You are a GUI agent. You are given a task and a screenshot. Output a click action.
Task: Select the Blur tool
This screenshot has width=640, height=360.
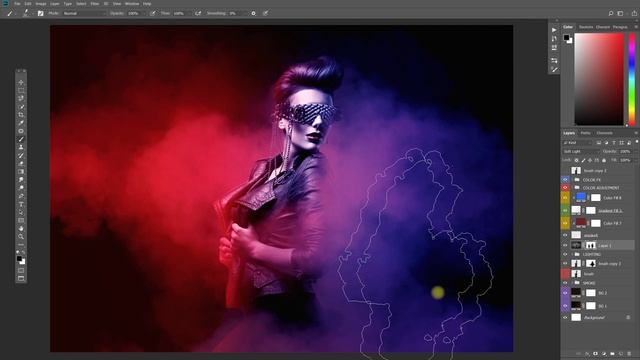tap(21, 180)
